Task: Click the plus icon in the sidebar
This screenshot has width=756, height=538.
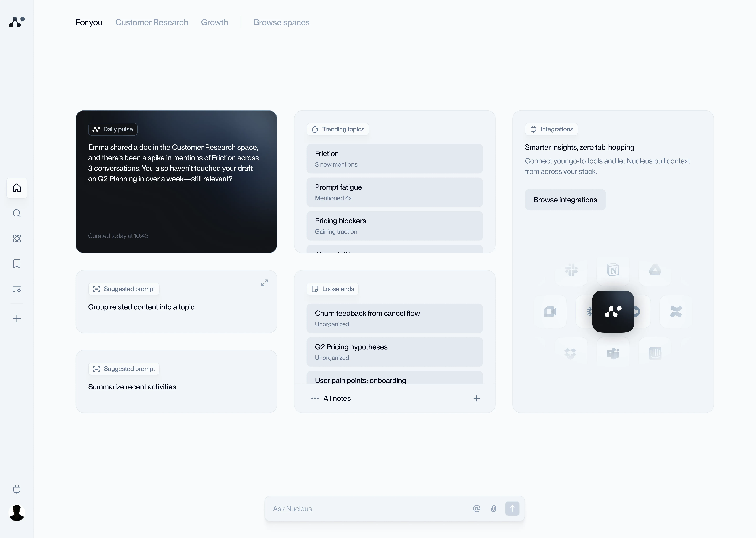Action: coord(17,318)
